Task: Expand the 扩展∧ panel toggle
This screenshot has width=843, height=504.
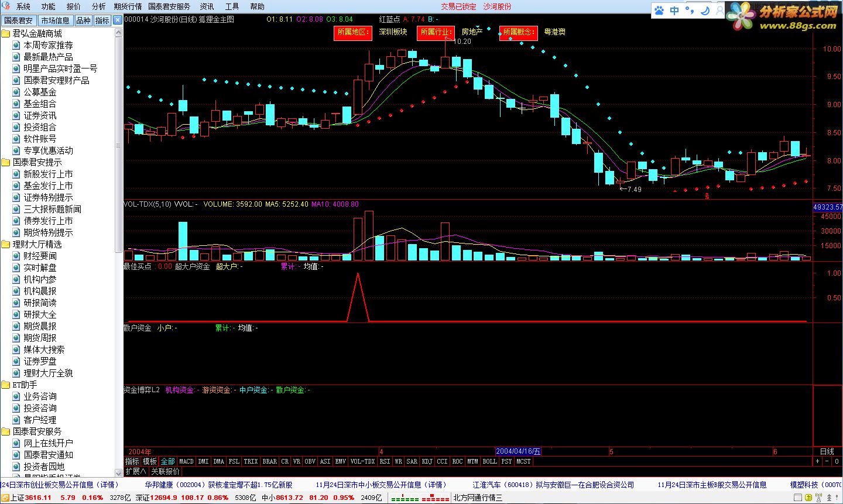Action: [136, 471]
